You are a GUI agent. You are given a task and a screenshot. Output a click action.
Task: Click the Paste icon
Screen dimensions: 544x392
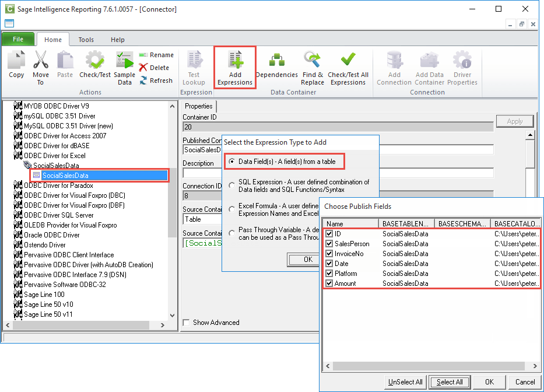pyautogui.click(x=65, y=60)
